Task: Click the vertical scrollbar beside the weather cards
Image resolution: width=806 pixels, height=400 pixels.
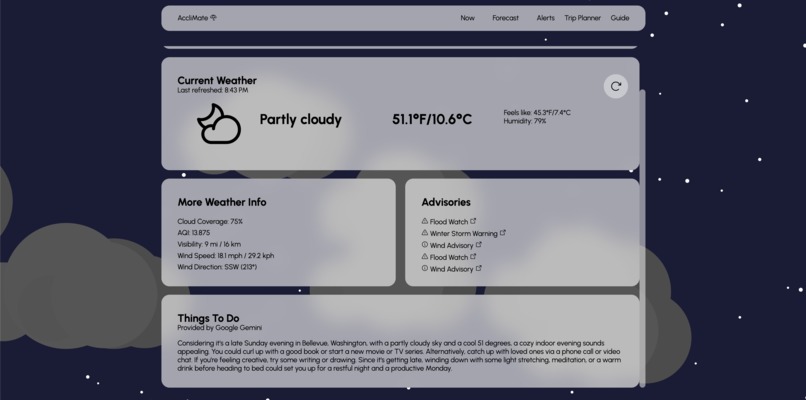Action: pos(643,238)
